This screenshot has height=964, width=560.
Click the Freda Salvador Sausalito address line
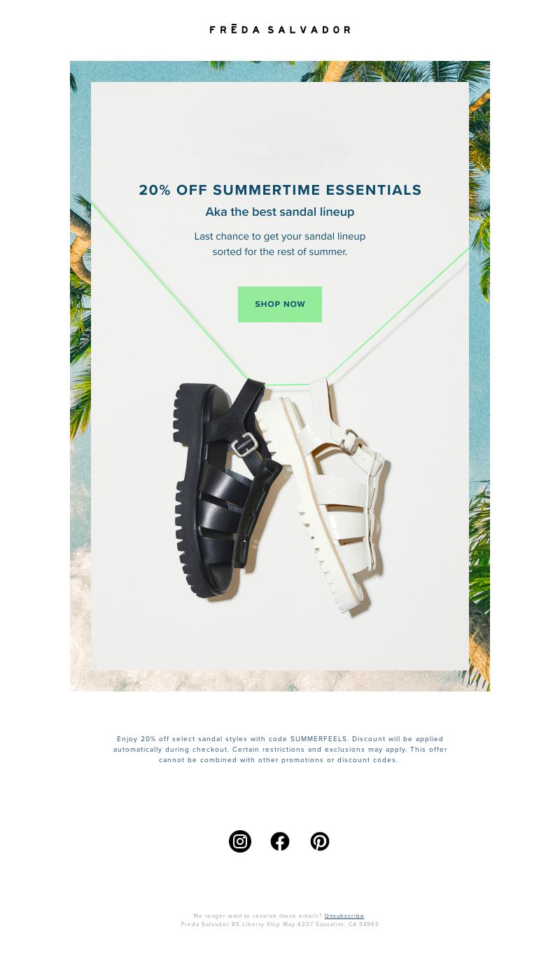tap(280, 924)
